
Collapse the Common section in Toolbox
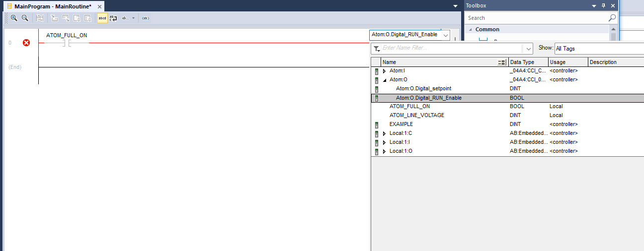471,29
